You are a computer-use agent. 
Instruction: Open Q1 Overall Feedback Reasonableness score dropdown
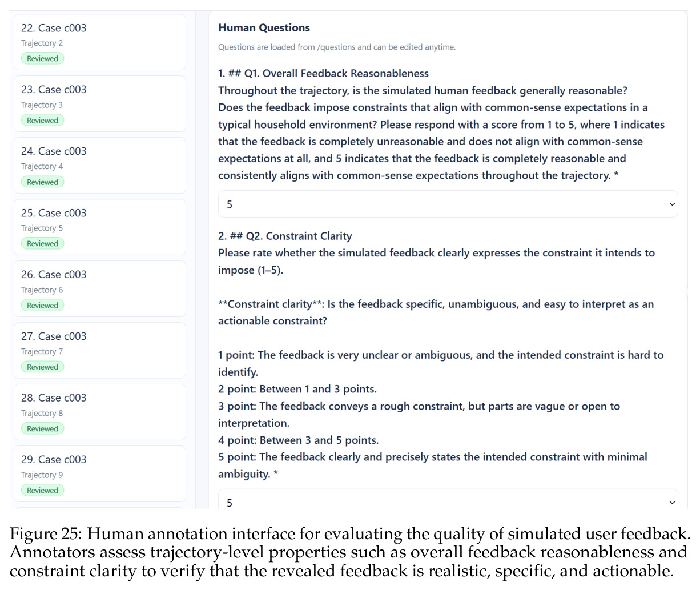click(448, 204)
